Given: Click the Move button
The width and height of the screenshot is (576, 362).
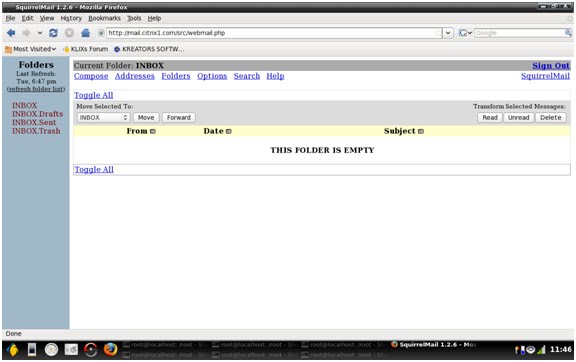Looking at the screenshot, I should [x=146, y=118].
